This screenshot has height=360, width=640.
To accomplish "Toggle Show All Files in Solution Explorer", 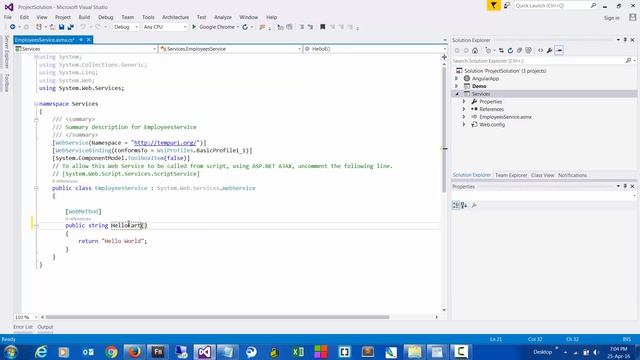I will (x=529, y=51).
